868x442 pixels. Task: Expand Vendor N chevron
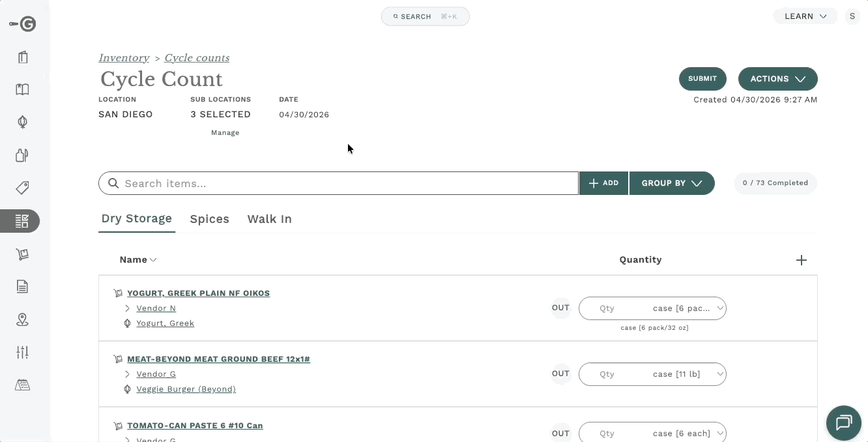(128, 308)
